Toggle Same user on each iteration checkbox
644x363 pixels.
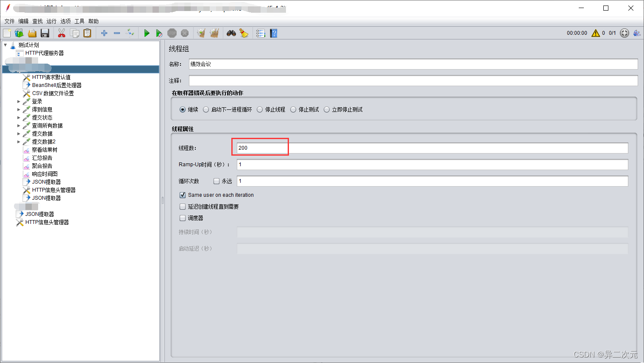pos(183,195)
